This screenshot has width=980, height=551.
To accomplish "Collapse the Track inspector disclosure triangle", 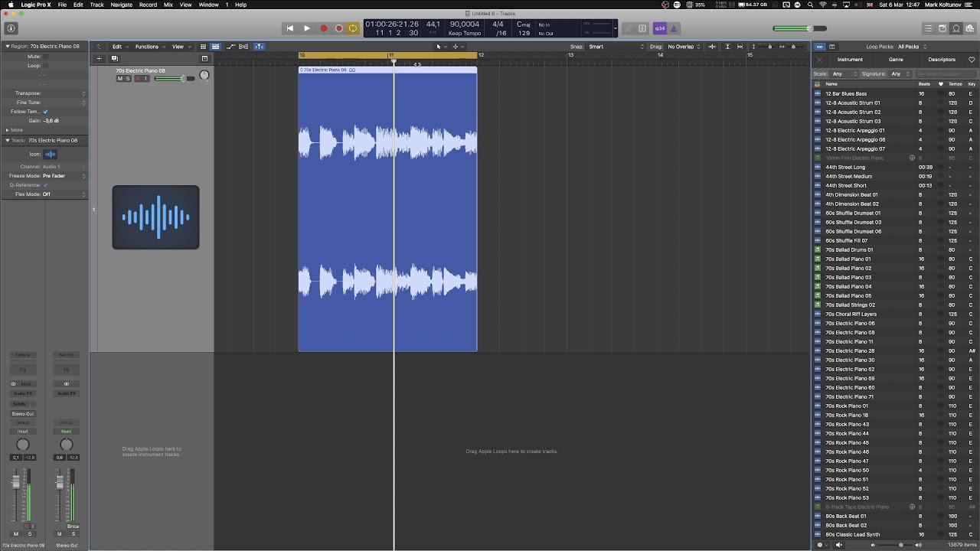I will pos(8,141).
